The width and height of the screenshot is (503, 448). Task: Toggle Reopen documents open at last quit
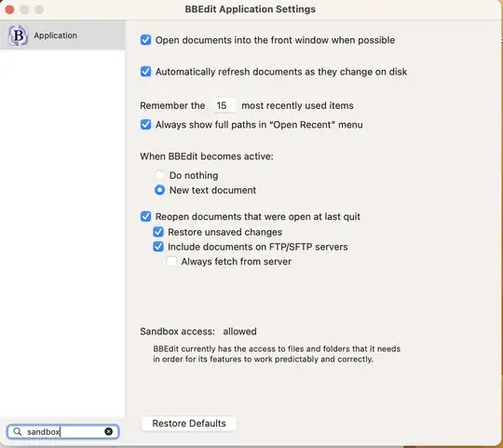145,216
